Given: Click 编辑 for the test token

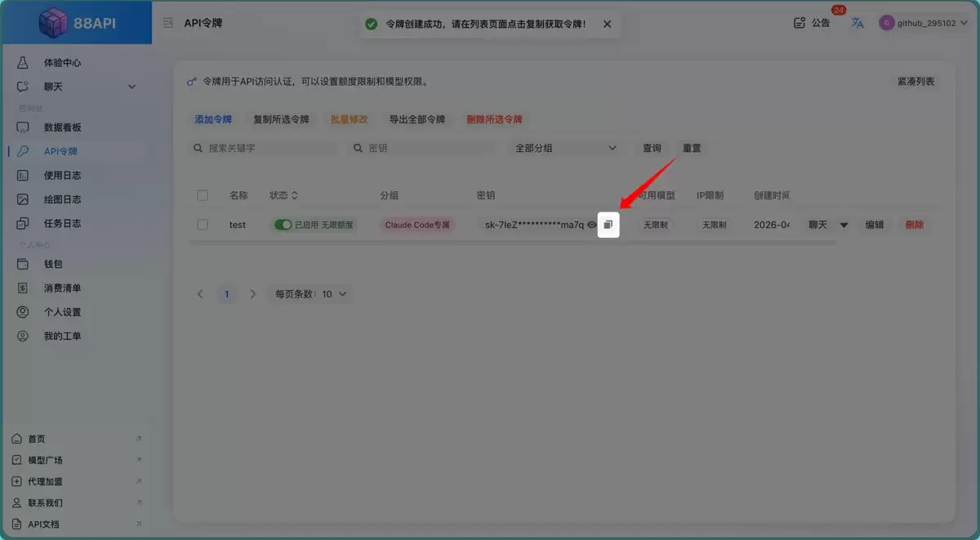Looking at the screenshot, I should [875, 225].
